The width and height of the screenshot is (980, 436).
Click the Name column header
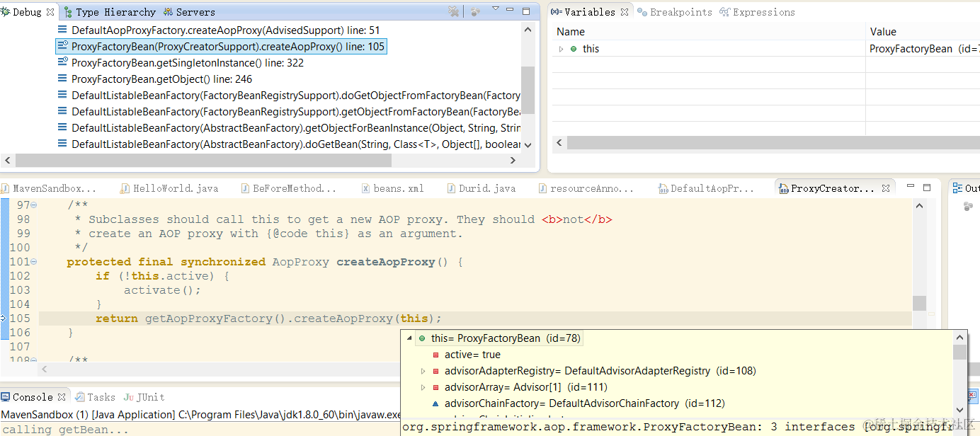[708, 32]
